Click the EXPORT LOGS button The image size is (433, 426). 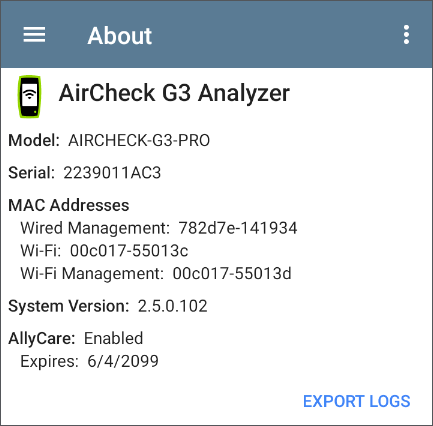(356, 401)
